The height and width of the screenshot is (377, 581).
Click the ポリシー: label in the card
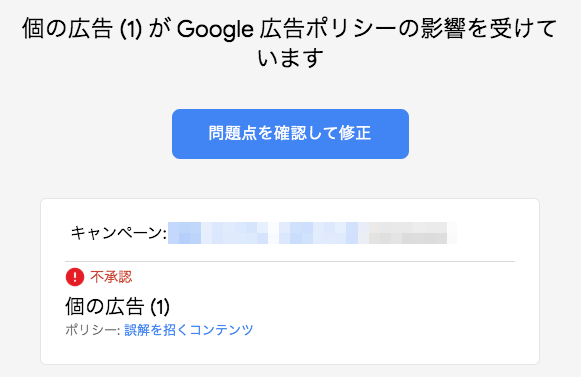[93, 330]
